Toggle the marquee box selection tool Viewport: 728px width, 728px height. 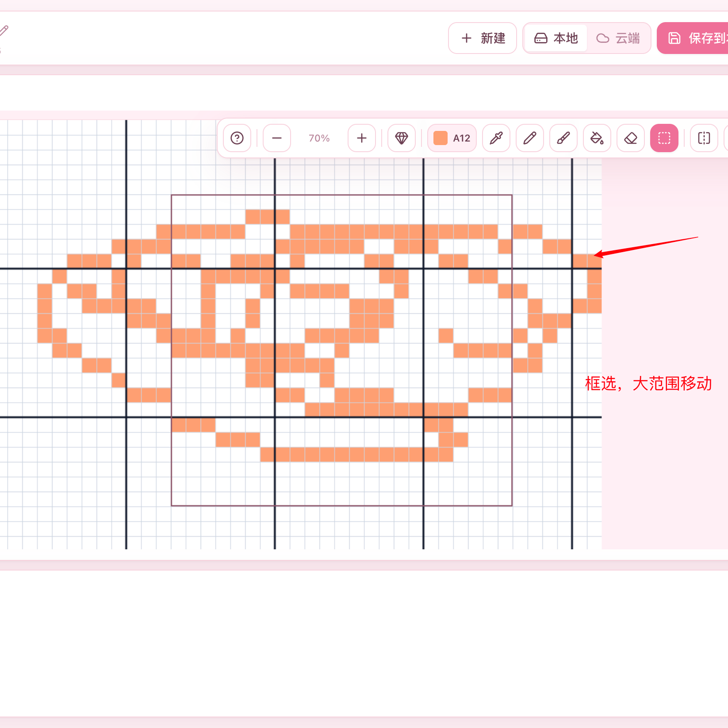click(x=664, y=138)
